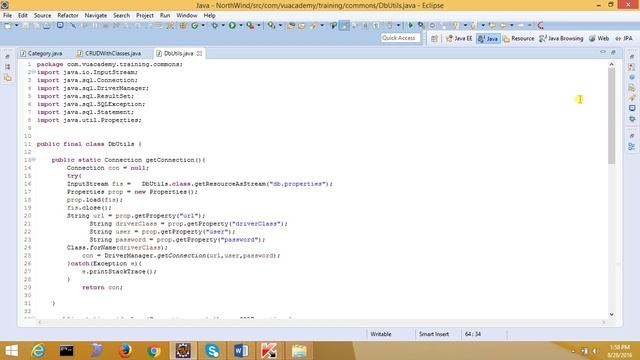
Task: Open the Project menu
Action: [x=144, y=15]
